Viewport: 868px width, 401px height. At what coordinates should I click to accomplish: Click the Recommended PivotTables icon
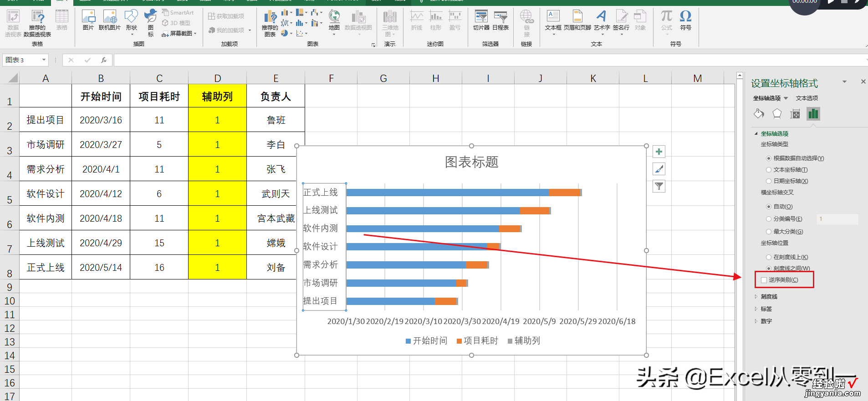click(x=37, y=23)
